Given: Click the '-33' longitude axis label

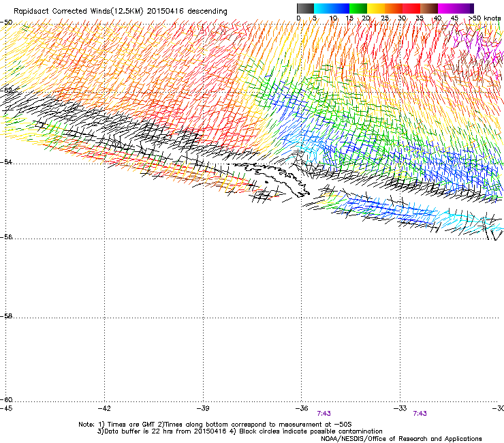Looking at the screenshot, I should [400, 408].
